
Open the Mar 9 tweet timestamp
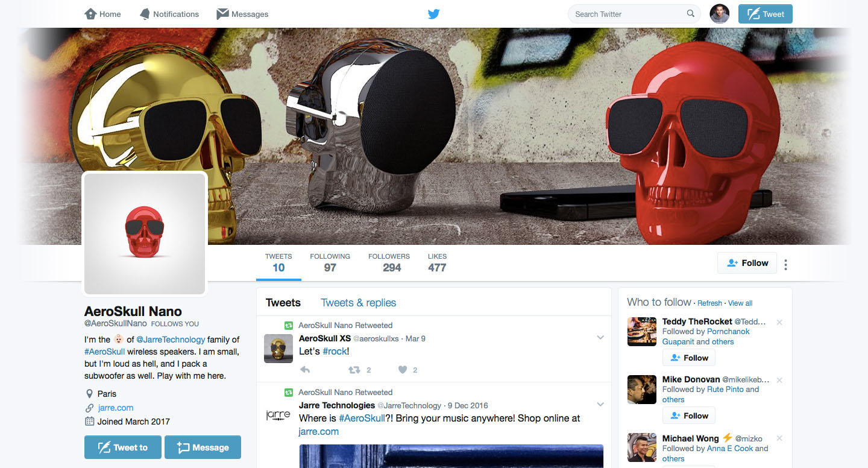coord(415,338)
